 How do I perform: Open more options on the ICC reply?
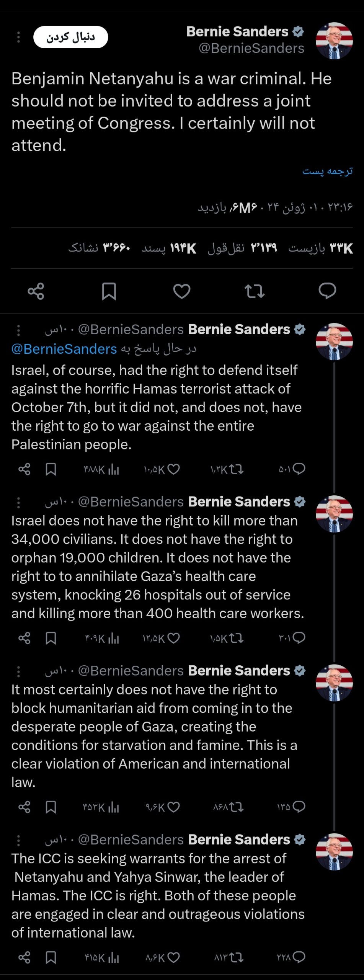[x=18, y=840]
